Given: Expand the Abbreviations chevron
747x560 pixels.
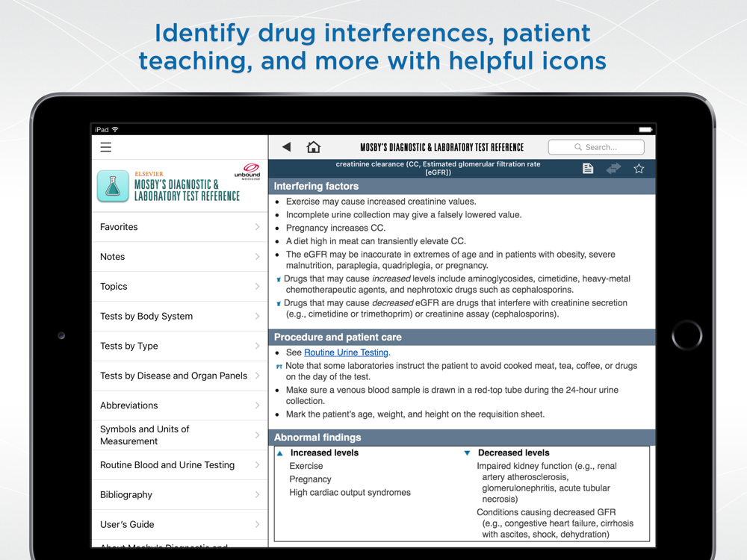Looking at the screenshot, I should coord(257,405).
